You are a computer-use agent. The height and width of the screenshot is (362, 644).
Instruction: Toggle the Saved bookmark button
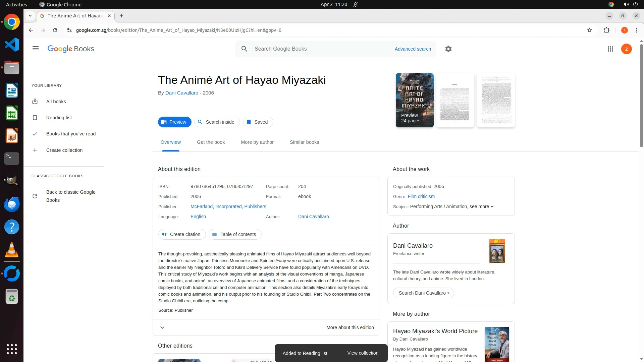click(x=258, y=122)
